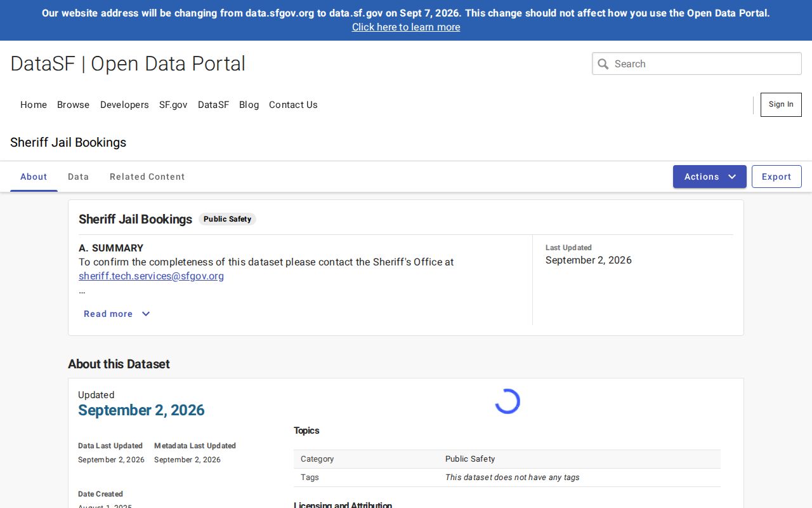Click the large 'September 2, 2026' Updated date
This screenshot has height=508, width=812.
[x=141, y=410]
